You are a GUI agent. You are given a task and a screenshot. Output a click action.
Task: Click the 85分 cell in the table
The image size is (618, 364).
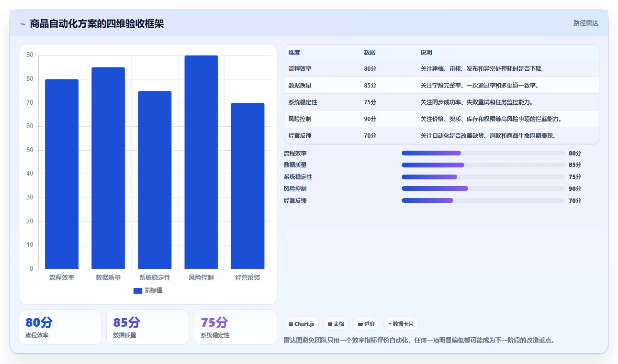click(x=370, y=86)
